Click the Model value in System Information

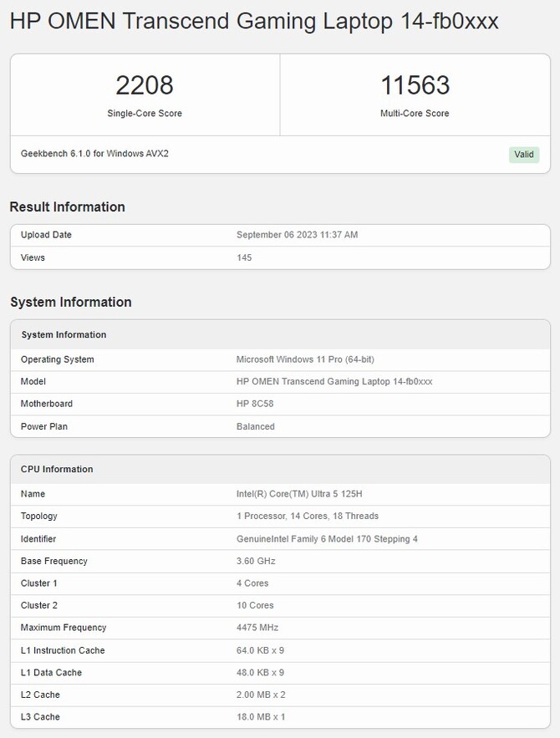pyautogui.click(x=334, y=381)
